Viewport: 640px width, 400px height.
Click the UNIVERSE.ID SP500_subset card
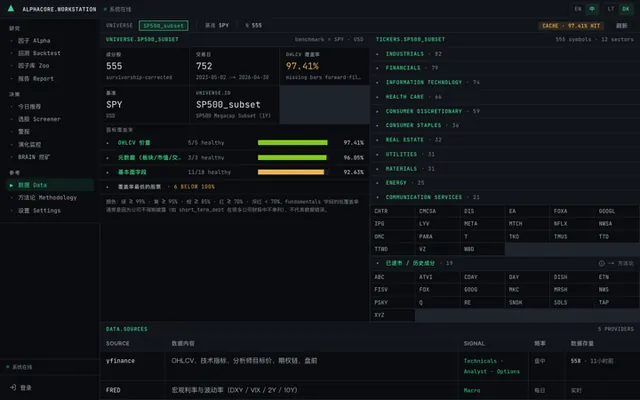point(234,104)
